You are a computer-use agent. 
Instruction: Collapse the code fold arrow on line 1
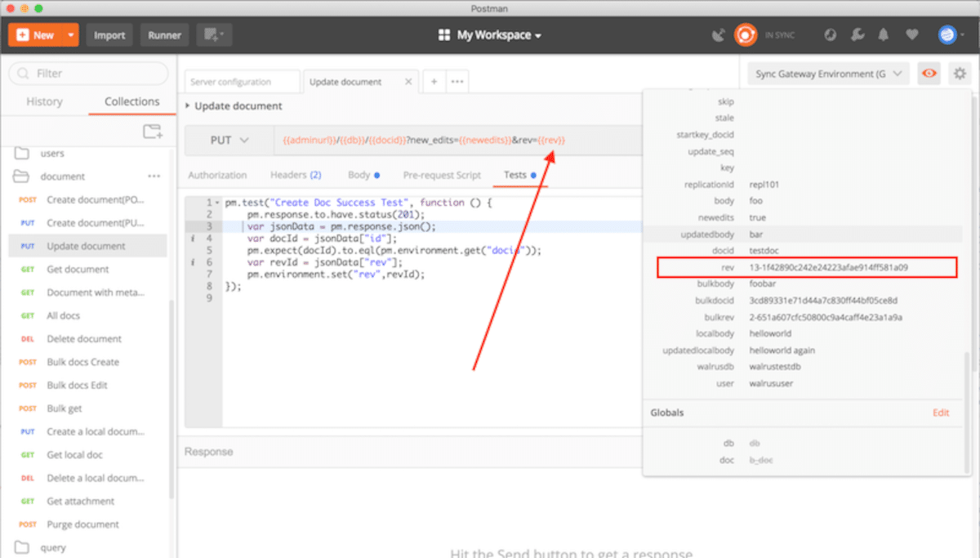click(x=217, y=203)
